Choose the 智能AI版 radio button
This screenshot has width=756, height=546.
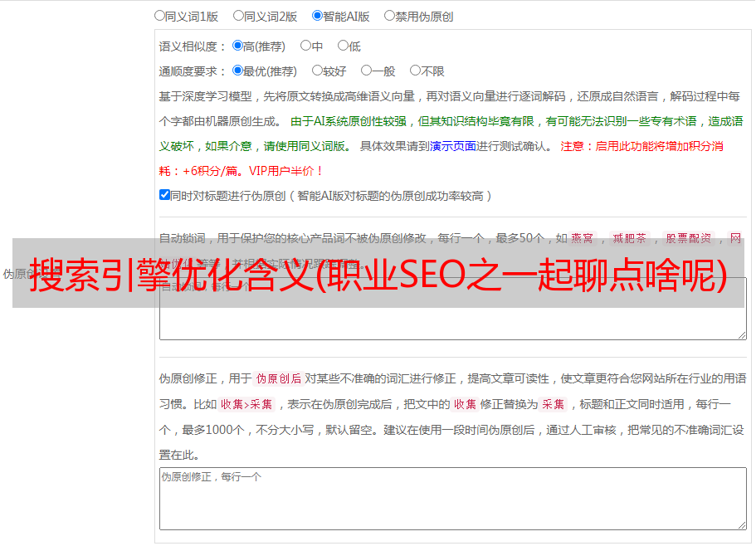pyautogui.click(x=317, y=15)
